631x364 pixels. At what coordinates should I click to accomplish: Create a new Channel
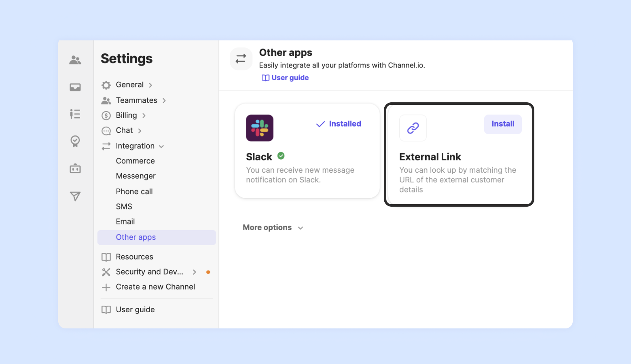coord(155,287)
